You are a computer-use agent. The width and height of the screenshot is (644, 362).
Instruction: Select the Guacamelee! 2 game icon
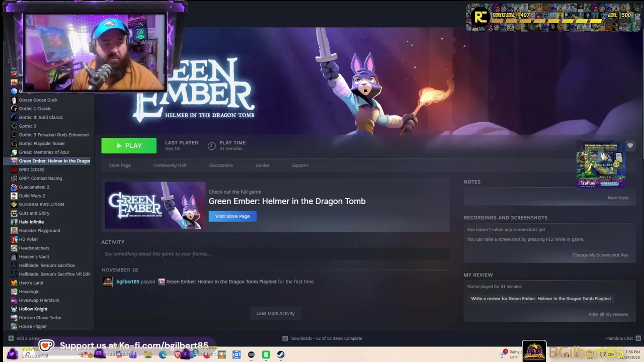click(x=14, y=187)
